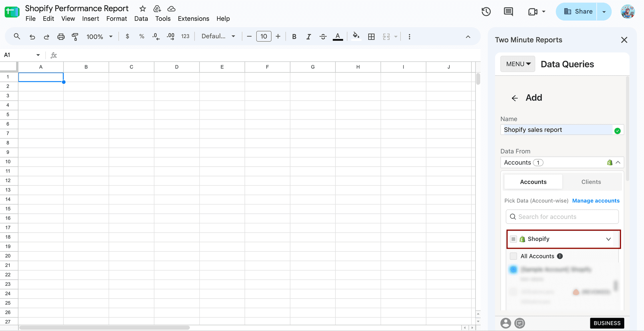Activate the paint format tool
The image size is (644, 331).
coord(75,37)
